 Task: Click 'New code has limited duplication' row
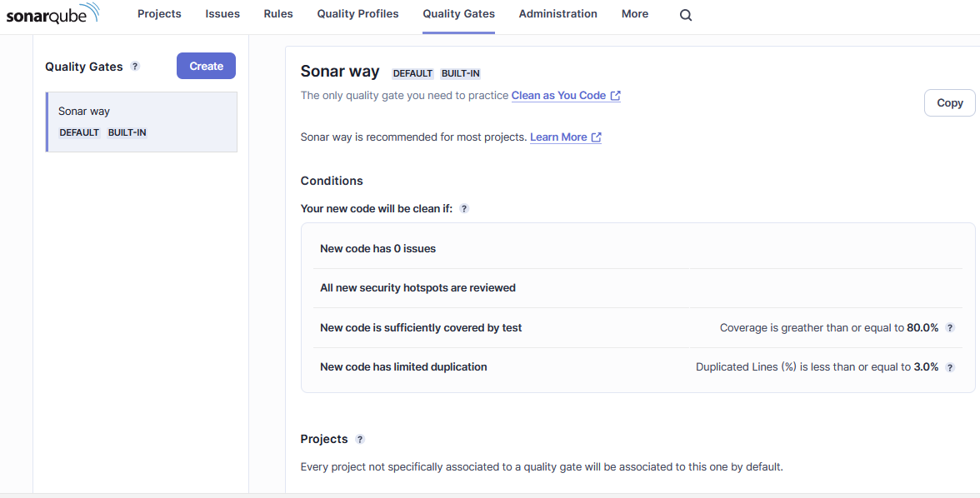coord(637,367)
